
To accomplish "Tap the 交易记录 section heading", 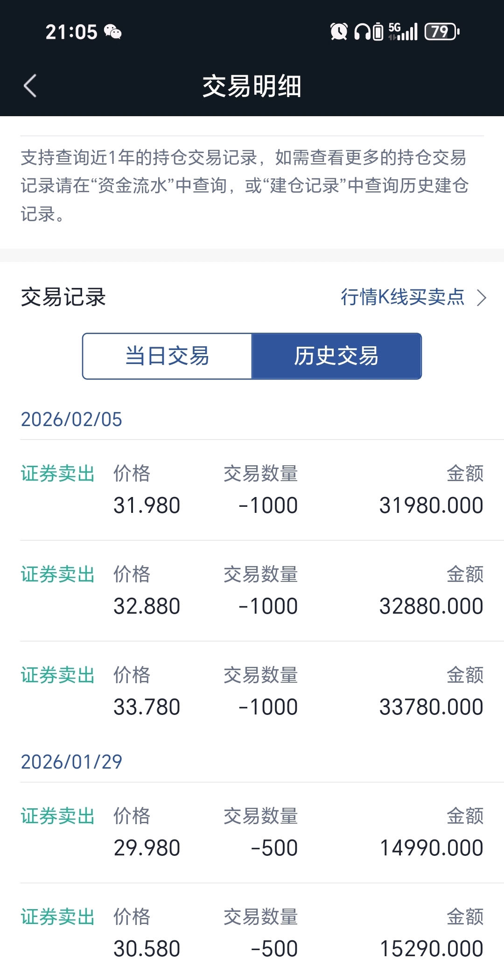I will [x=63, y=297].
